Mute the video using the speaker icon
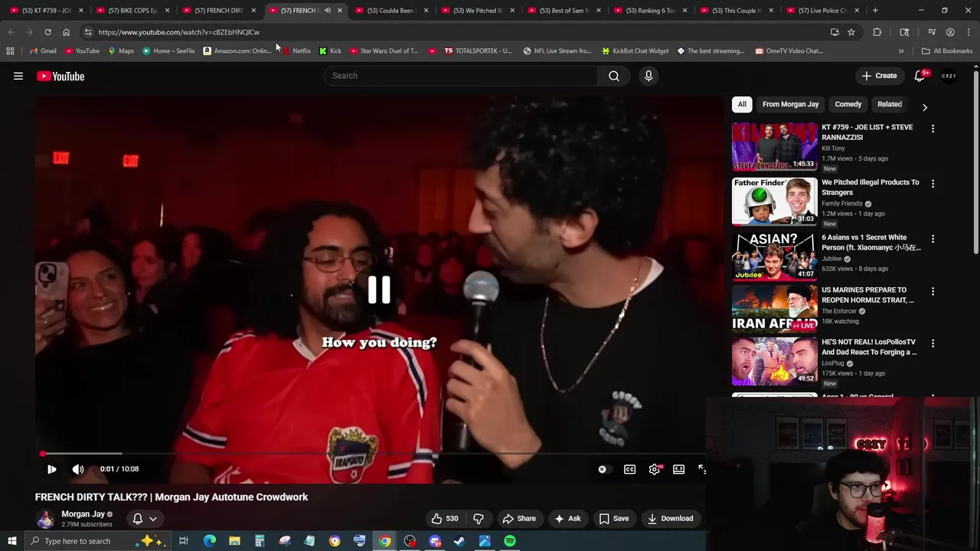Screen dimensions: 980x551 pyautogui.click(x=78, y=469)
